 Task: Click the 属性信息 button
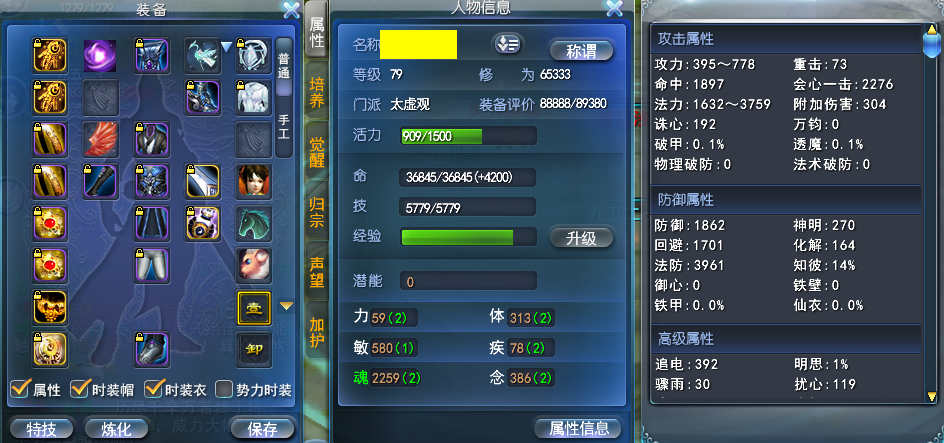[x=578, y=428]
